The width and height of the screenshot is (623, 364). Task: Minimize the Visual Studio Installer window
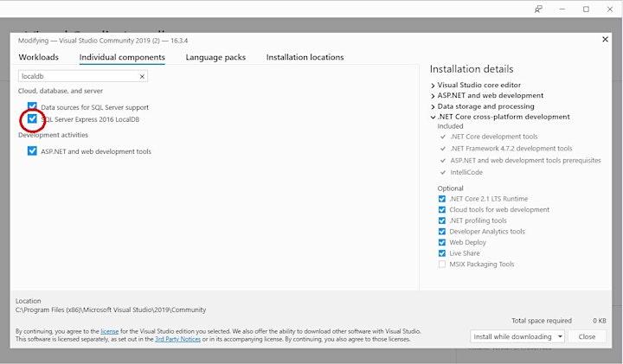562,10
